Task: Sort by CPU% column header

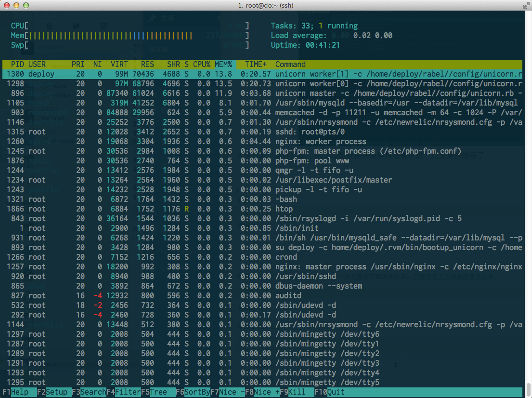Action: pyautogui.click(x=202, y=64)
